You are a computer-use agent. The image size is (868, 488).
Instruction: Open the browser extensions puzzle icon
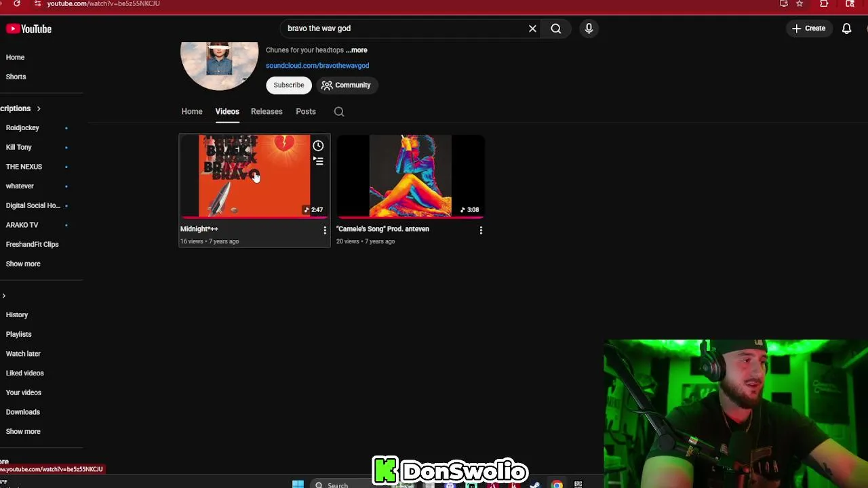tap(824, 3)
